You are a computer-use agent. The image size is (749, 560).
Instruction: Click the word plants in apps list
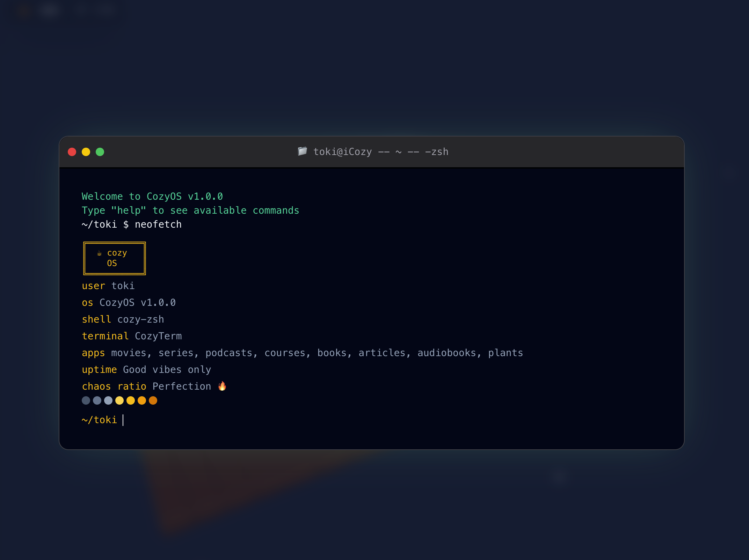(506, 353)
